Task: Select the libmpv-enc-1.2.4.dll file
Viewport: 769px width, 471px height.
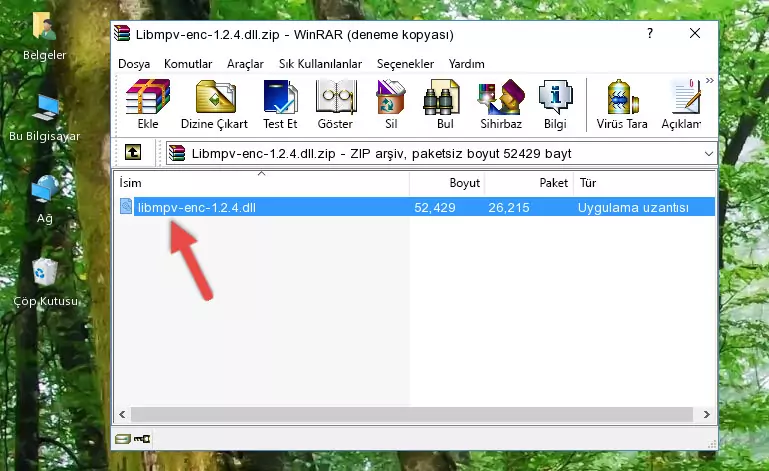Action: click(x=197, y=208)
